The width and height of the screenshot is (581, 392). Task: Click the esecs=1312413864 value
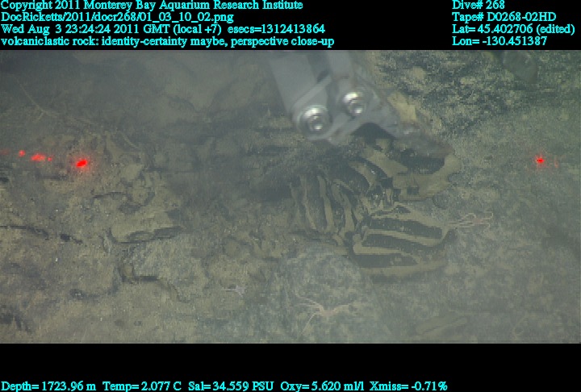tap(277, 29)
